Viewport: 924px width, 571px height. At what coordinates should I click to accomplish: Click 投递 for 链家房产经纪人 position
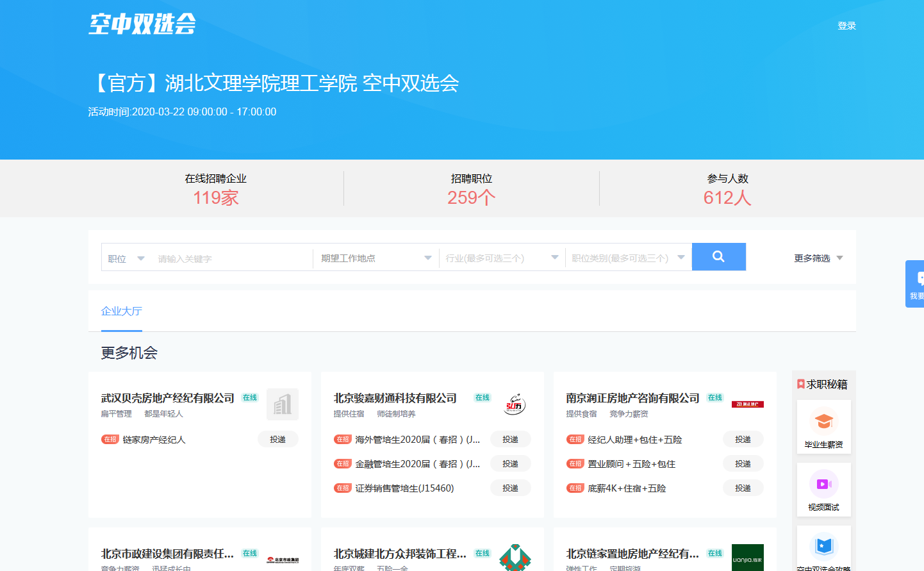(x=277, y=440)
